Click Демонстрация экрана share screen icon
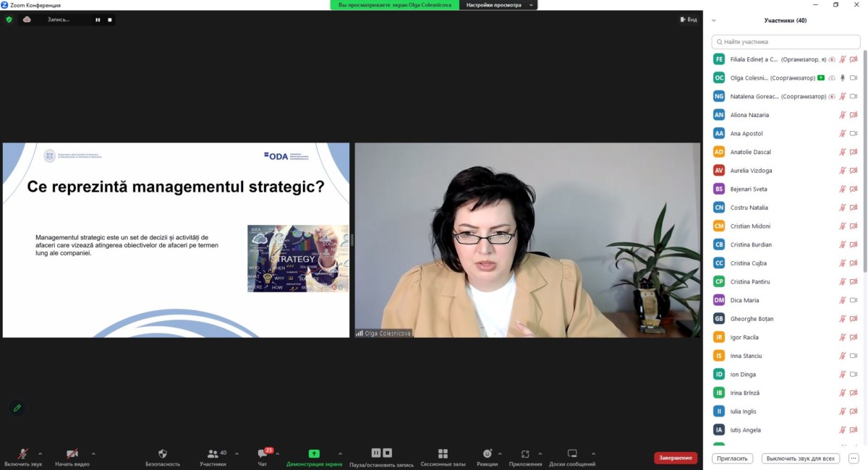Screen dimensions: 868x470 coord(314,453)
